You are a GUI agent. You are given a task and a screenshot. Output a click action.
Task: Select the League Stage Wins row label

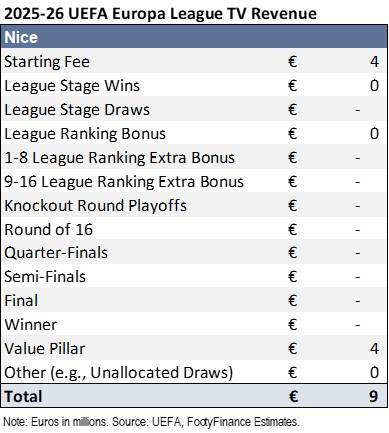pyautogui.click(x=72, y=86)
